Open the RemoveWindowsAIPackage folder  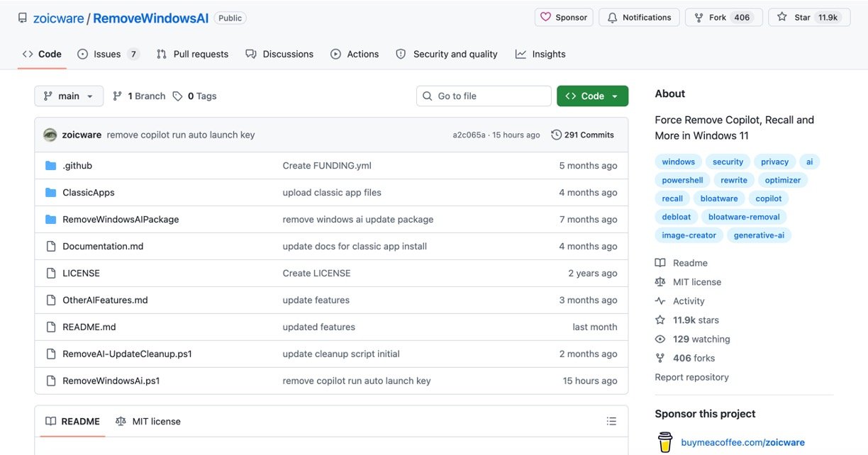121,220
